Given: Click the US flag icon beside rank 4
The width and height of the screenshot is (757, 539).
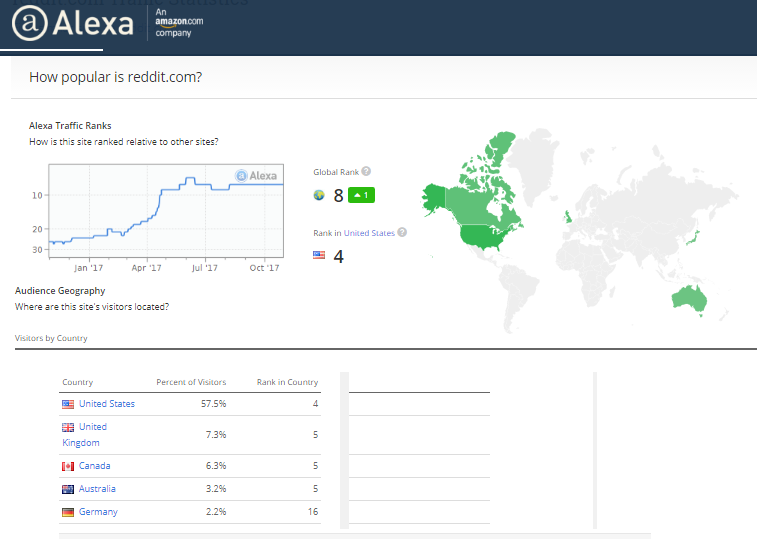Looking at the screenshot, I should [319, 256].
